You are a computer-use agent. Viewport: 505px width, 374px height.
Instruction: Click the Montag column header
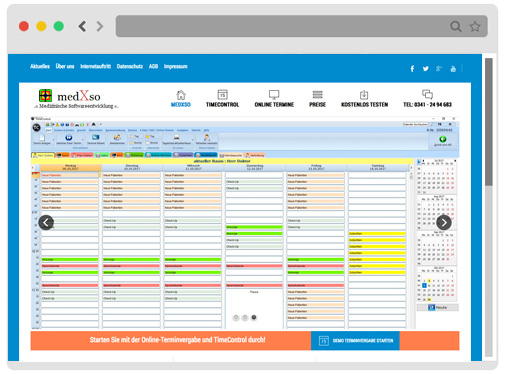71,167
